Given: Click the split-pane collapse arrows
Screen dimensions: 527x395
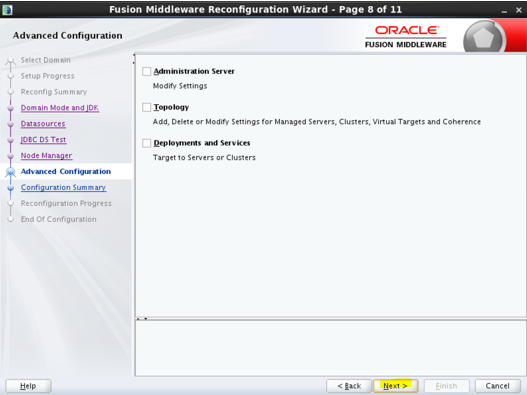Looking at the screenshot, I should (x=142, y=319).
